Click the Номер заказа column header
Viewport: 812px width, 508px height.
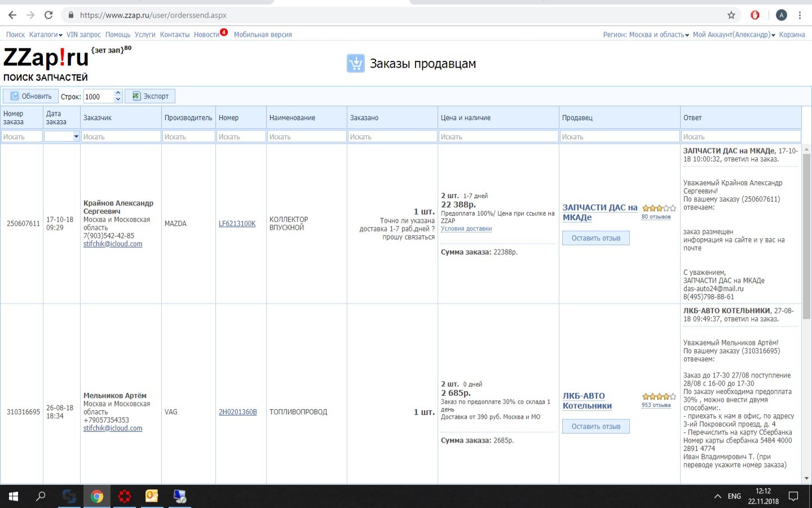(21, 117)
